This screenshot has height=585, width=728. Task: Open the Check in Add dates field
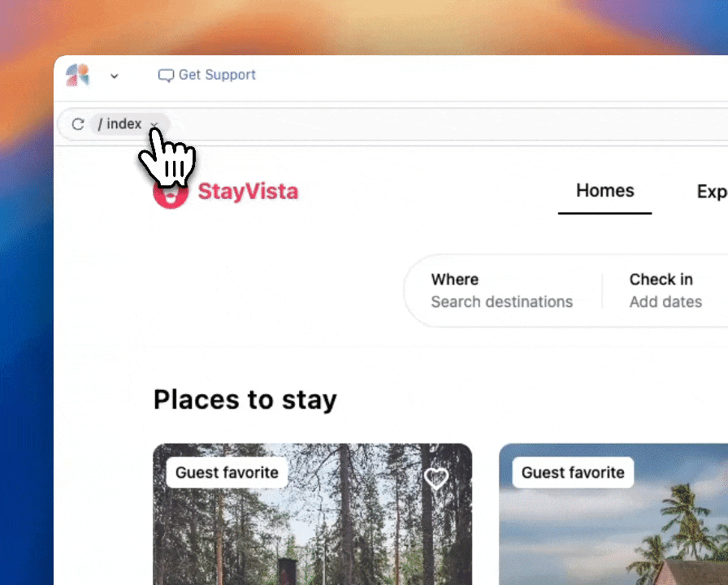(x=665, y=291)
